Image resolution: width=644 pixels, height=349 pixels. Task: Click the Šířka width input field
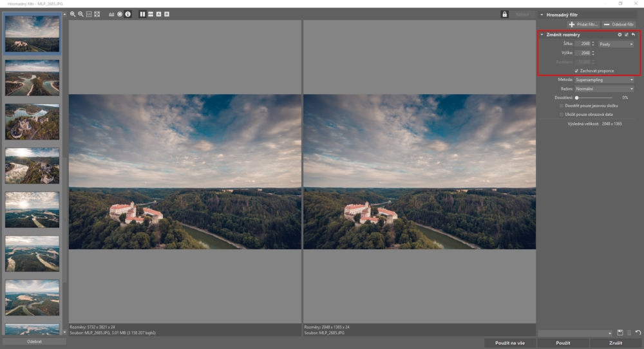pyautogui.click(x=582, y=44)
